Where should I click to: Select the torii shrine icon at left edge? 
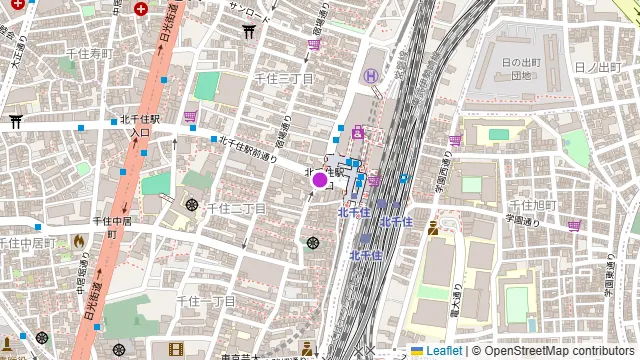(15, 122)
